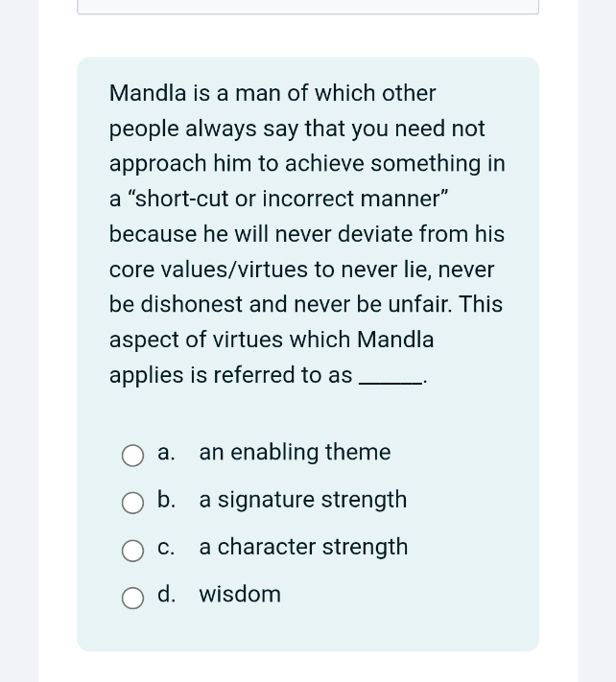This screenshot has height=682, width=616.
Task: Choose the 'a signature strength' radio button
Action: pos(132,503)
